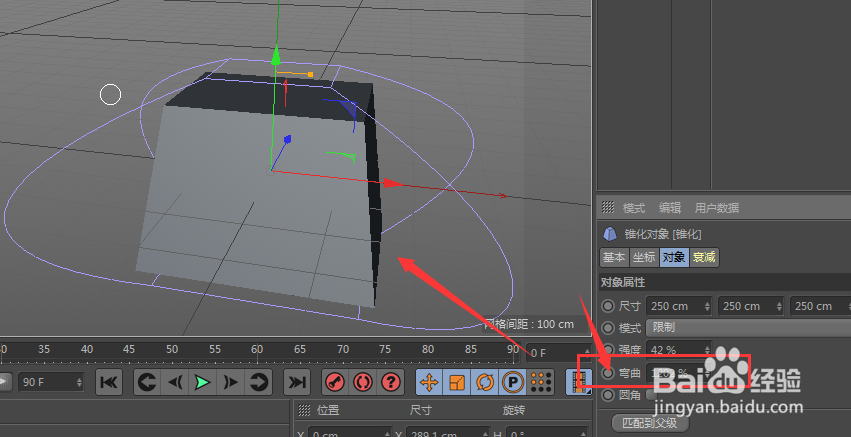
Task: Go to next keyframe
Action: click(x=258, y=382)
